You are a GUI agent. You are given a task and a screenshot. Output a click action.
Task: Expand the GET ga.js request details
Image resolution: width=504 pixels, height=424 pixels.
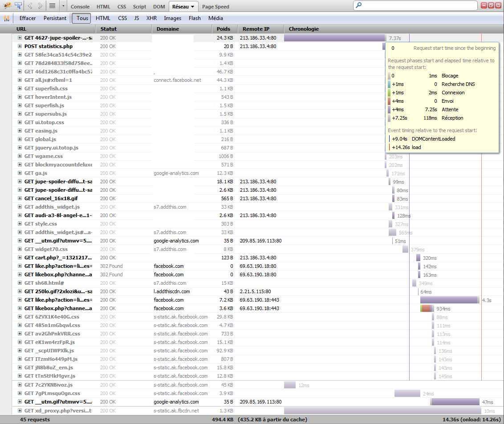20,173
